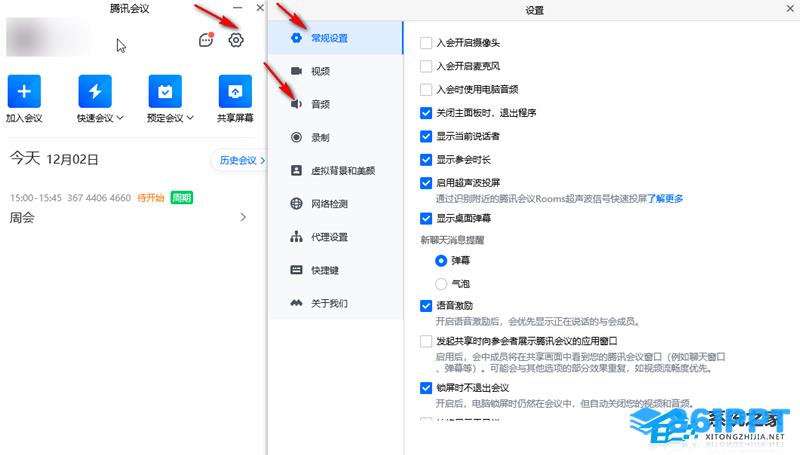Click the 周期 tag on the meeting

coord(182,197)
